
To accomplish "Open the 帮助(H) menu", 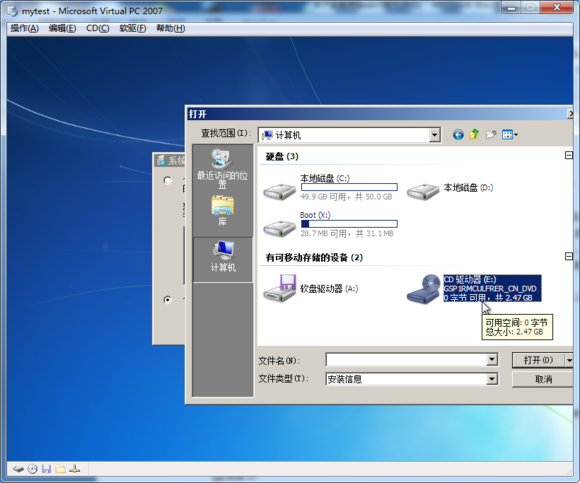I will click(x=171, y=28).
